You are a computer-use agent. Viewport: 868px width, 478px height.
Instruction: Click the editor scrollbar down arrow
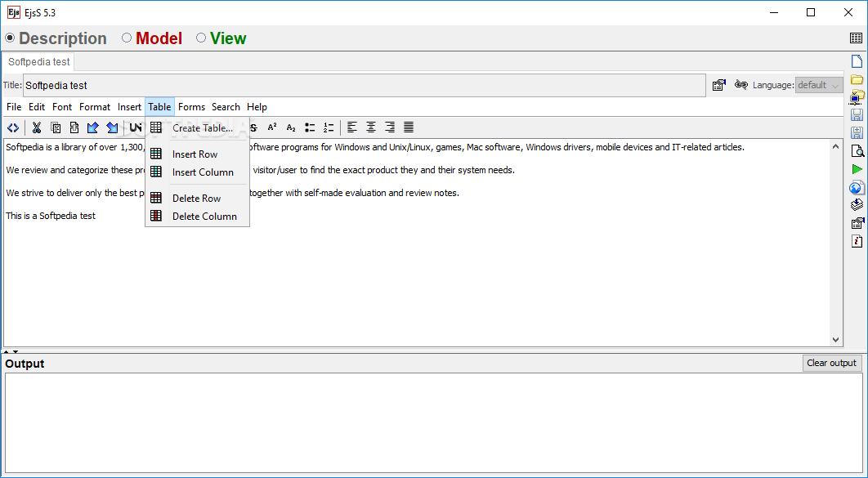tap(835, 340)
